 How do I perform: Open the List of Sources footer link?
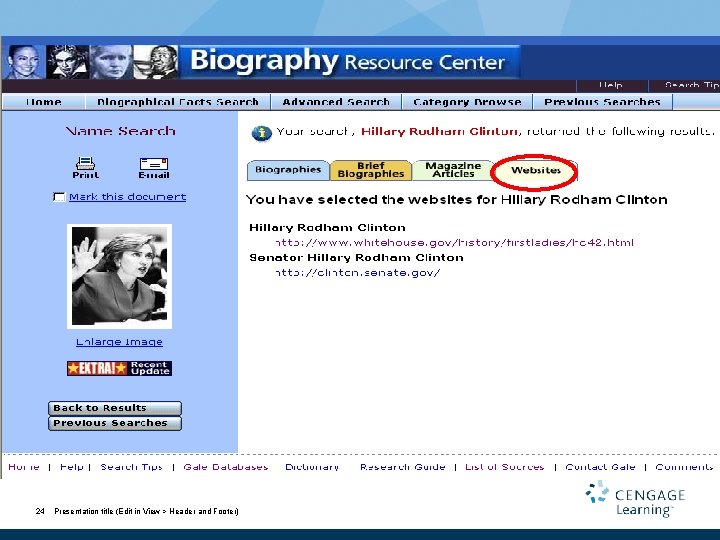point(504,467)
